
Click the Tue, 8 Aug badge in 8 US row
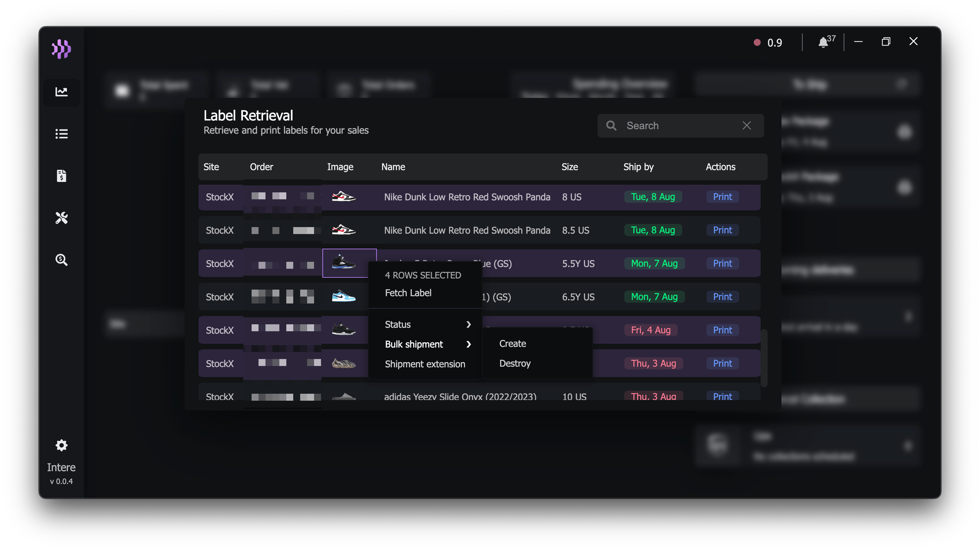coord(653,197)
